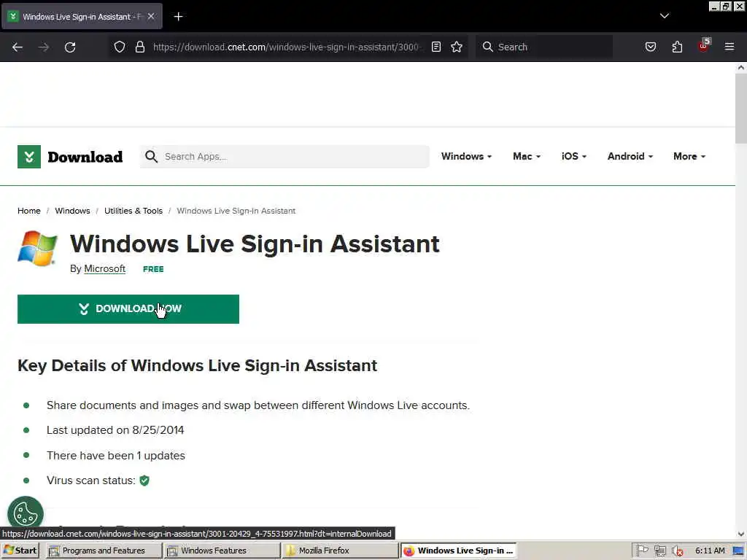List all tabs with the chevron button
Image resolution: width=747 pixels, height=560 pixels.
coord(665,16)
